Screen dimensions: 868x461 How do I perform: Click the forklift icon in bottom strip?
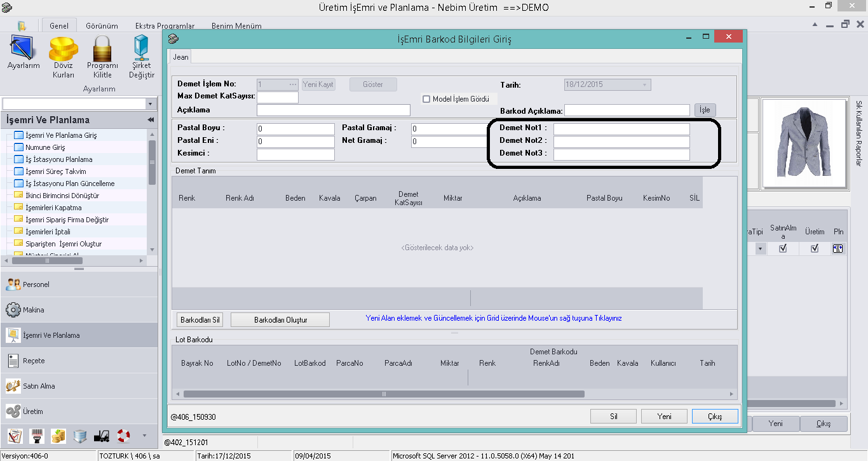[x=102, y=436]
